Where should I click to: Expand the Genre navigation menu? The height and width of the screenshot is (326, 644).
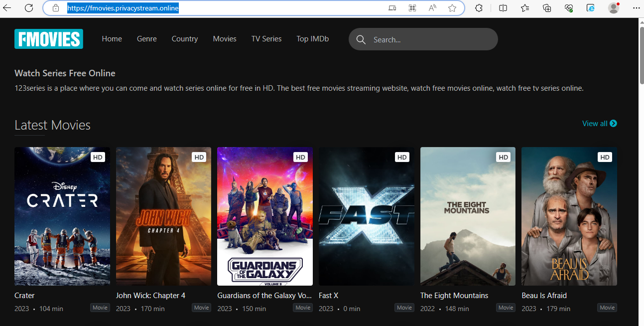pos(146,38)
